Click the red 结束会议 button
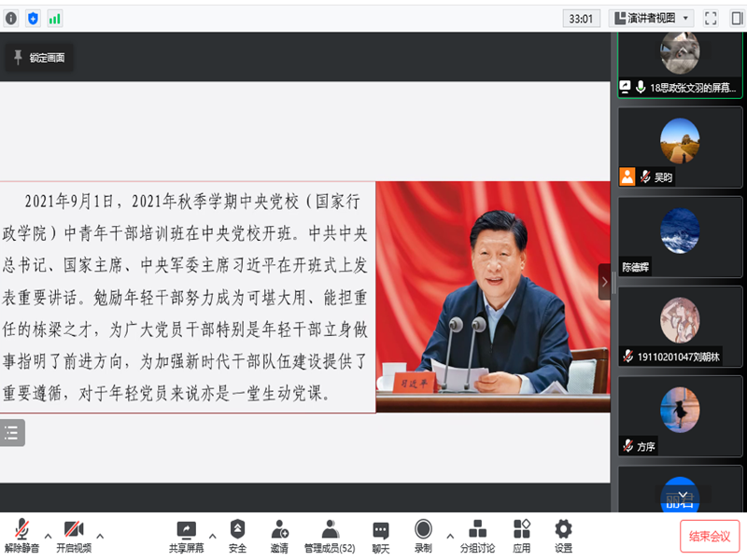The width and height of the screenshot is (747, 560). pyautogui.click(x=710, y=536)
